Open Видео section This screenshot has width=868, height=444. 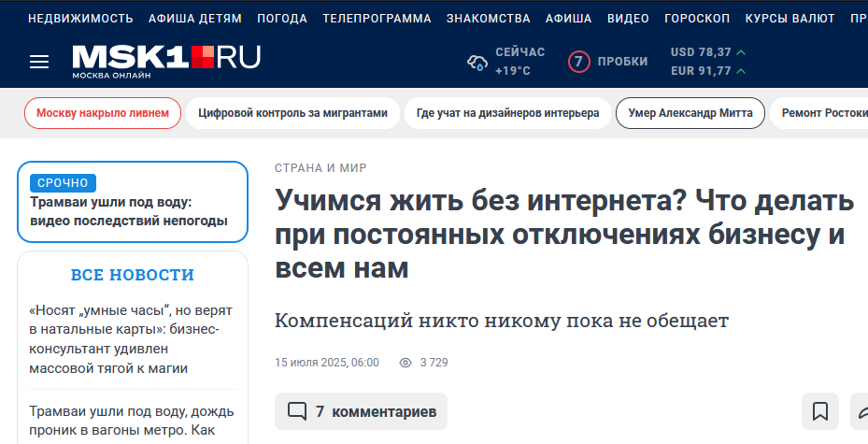tap(628, 19)
